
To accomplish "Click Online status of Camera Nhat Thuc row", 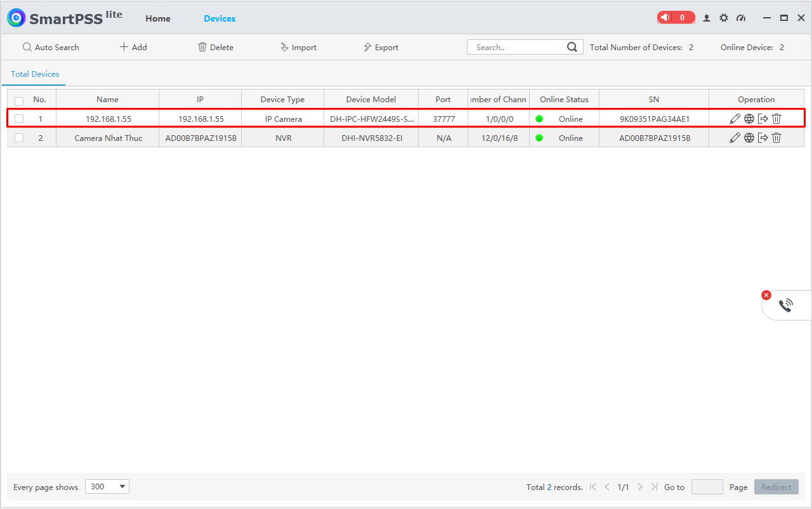I will (x=564, y=138).
